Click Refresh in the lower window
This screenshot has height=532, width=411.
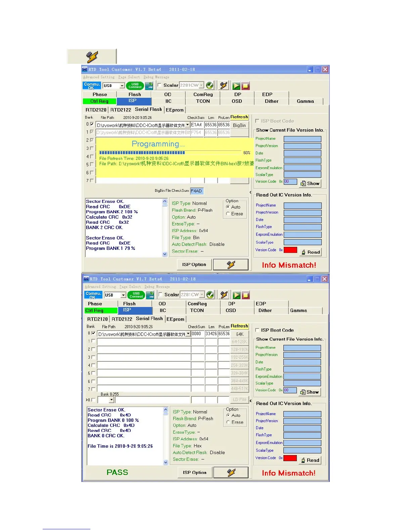click(x=239, y=326)
